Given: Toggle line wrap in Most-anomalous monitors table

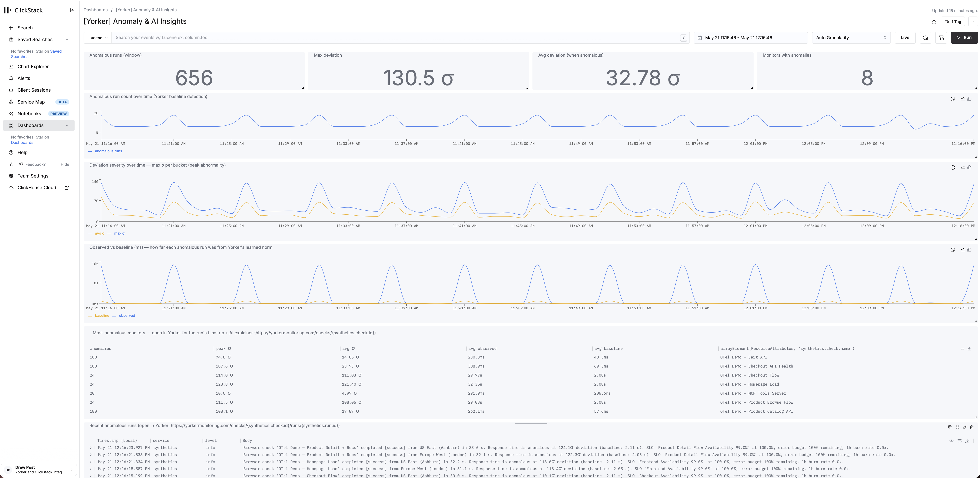Looking at the screenshot, I should click(x=962, y=349).
